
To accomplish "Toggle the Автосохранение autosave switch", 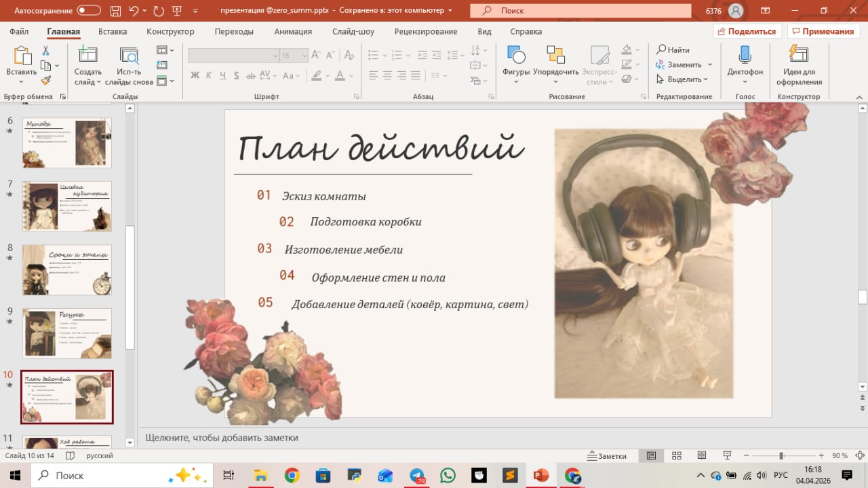I will pos(89,10).
